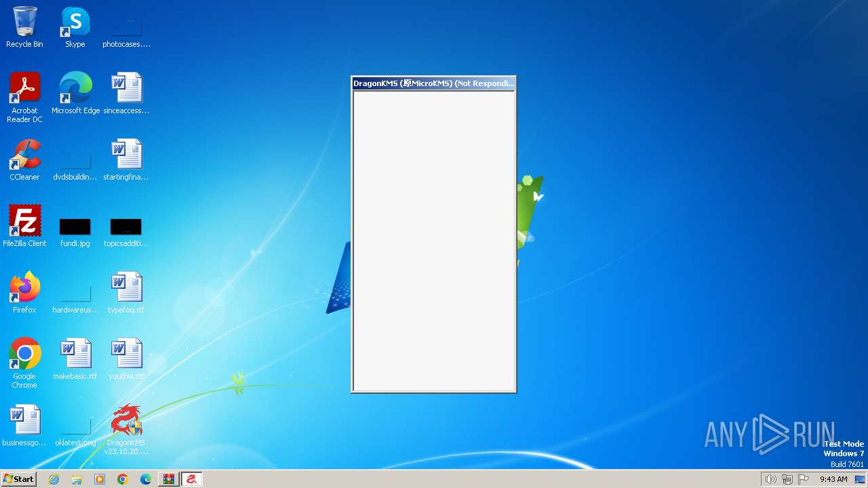Open Internet Explorer from the taskbar
This screenshot has width=868, height=488.
click(54, 479)
